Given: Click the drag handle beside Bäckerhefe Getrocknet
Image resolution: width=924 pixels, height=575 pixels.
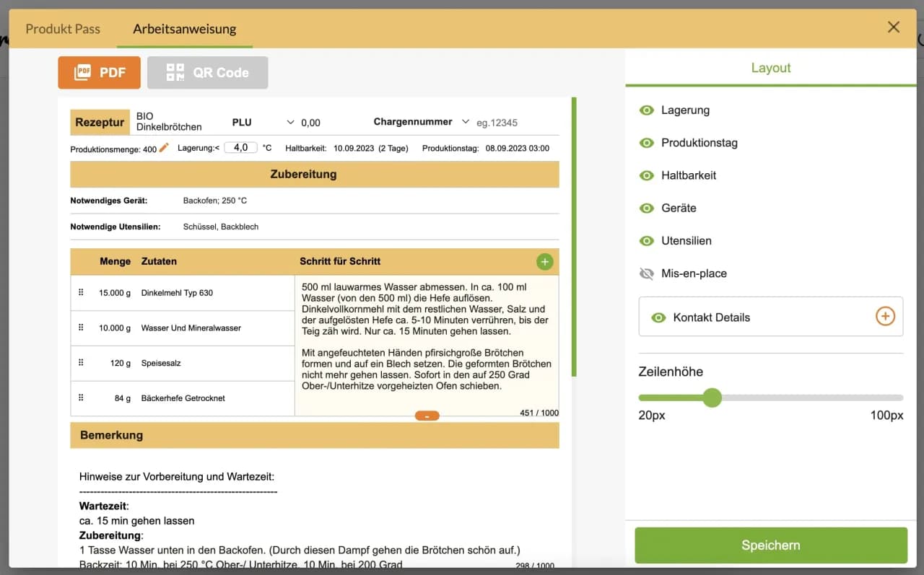Looking at the screenshot, I should point(81,398).
